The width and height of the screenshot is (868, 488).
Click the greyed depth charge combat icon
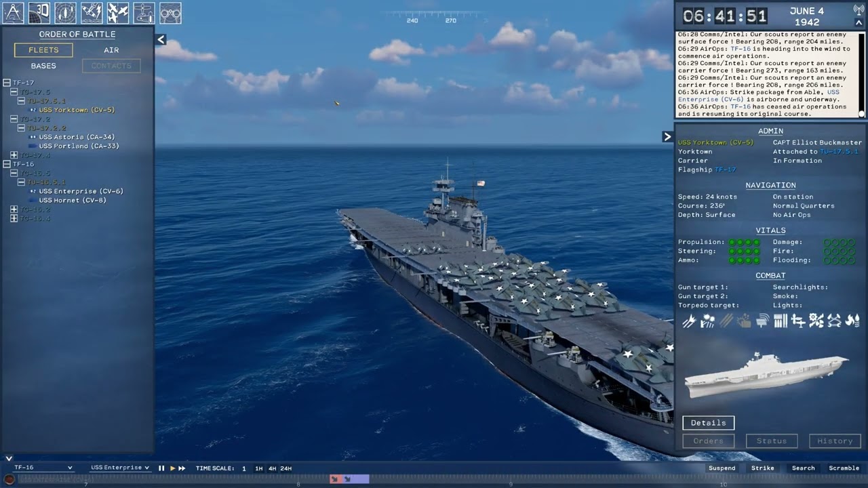point(744,321)
